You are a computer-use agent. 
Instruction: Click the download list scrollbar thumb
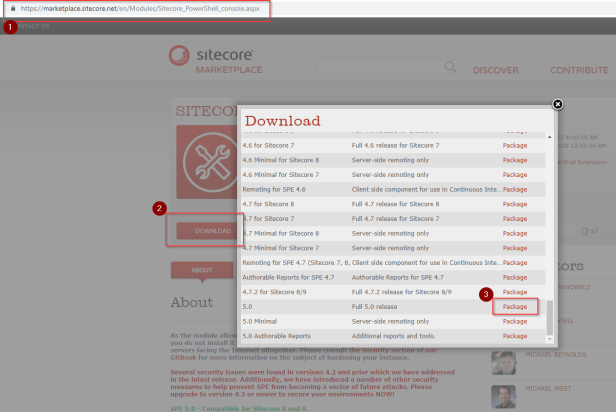click(x=548, y=322)
